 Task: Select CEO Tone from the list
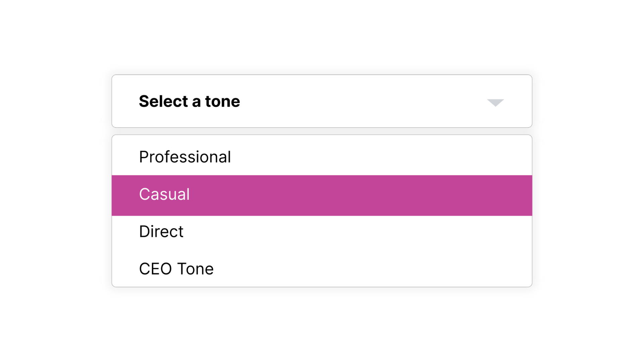click(176, 269)
